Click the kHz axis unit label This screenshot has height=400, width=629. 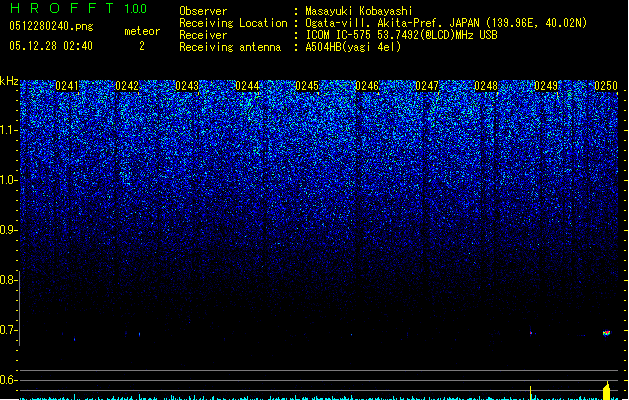(x=9, y=81)
